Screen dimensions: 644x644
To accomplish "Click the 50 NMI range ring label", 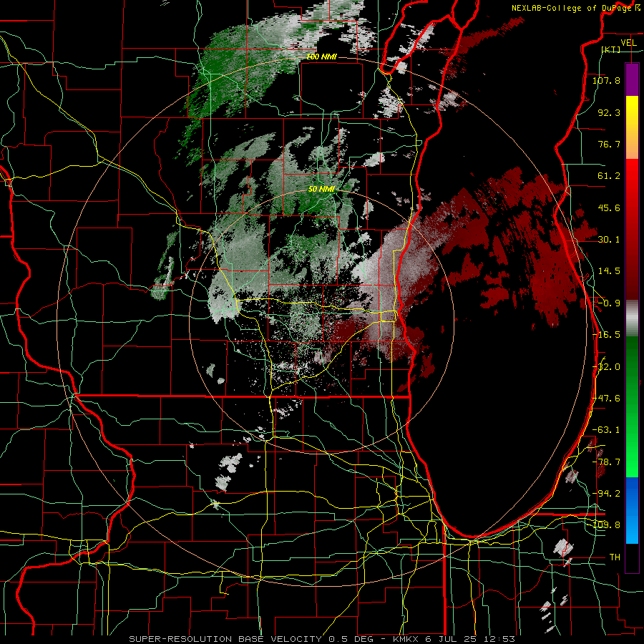I will (321, 190).
